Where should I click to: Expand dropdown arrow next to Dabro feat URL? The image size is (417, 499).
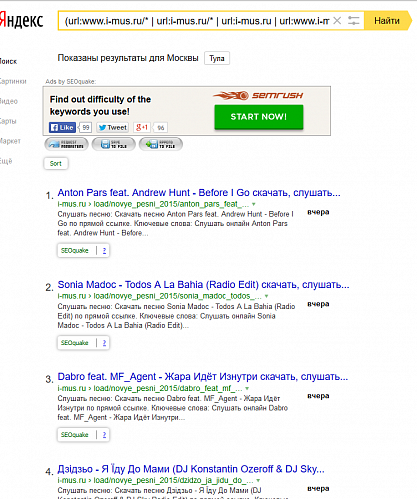coord(247,388)
